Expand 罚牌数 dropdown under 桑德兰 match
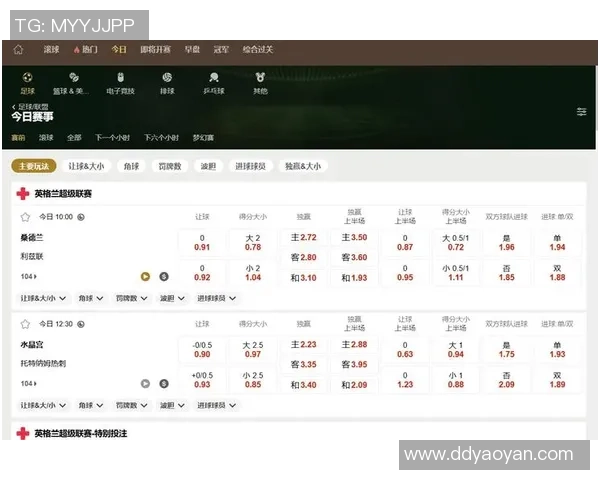The image size is (600, 480). click(x=132, y=298)
